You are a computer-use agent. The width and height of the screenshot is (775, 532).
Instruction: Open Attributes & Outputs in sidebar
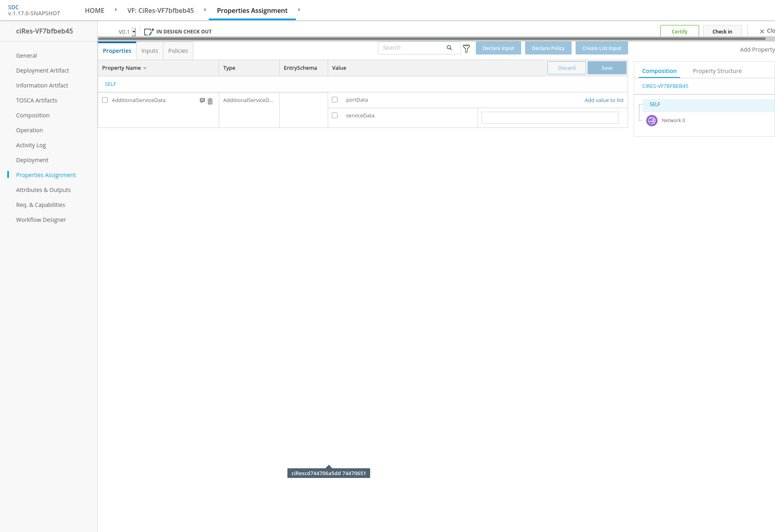(x=43, y=190)
